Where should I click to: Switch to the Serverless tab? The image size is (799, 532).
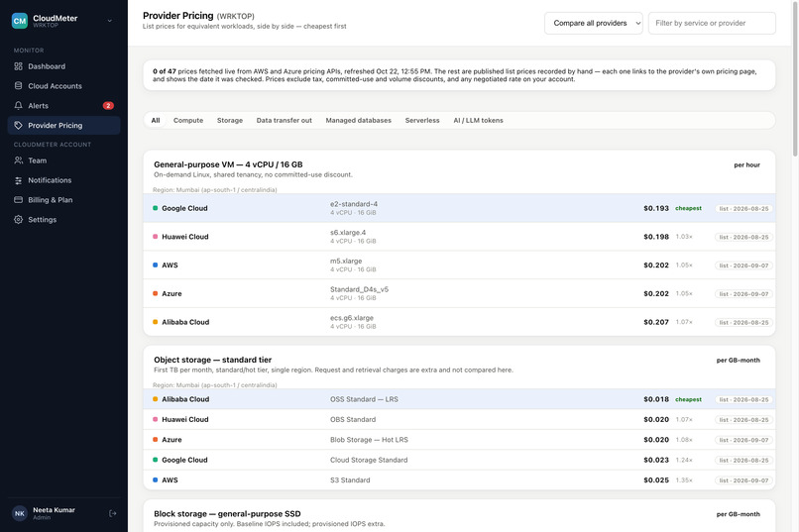coord(422,120)
